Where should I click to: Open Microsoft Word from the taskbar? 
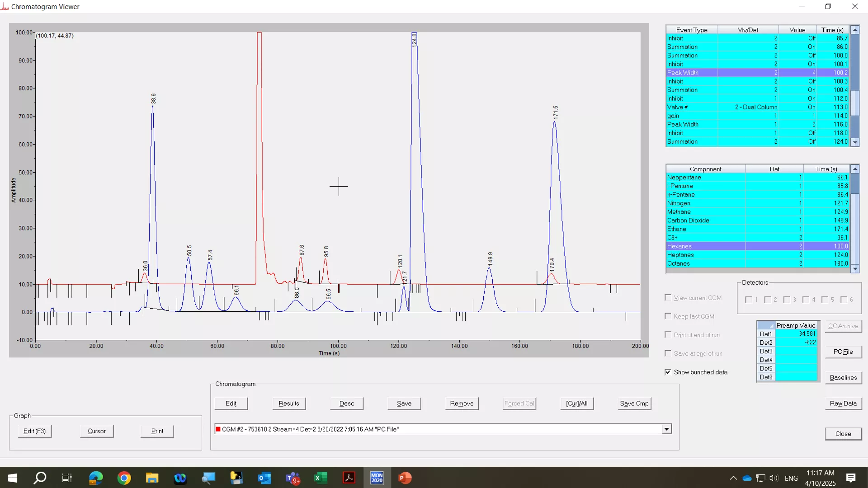coord(180,478)
